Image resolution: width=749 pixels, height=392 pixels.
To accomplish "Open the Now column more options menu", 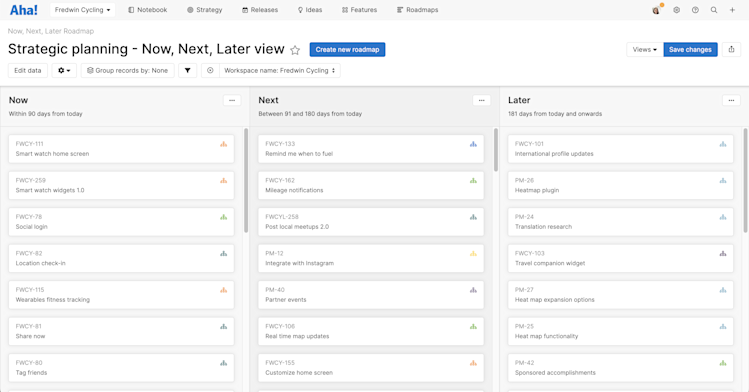I will click(x=232, y=100).
